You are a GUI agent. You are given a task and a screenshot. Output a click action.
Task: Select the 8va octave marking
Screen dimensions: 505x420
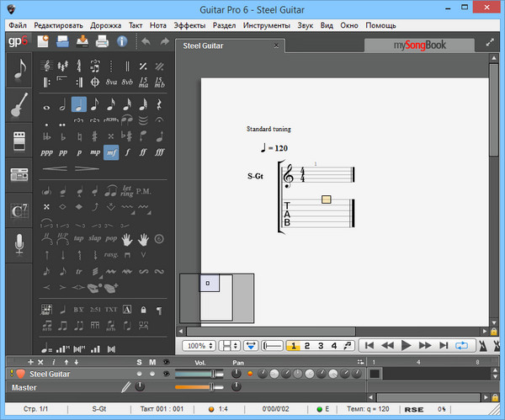(x=111, y=82)
